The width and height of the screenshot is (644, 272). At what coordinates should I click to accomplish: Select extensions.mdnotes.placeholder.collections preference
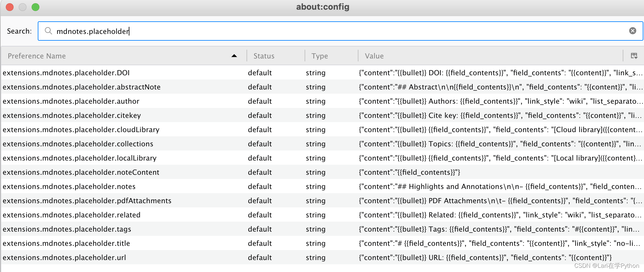[78, 144]
